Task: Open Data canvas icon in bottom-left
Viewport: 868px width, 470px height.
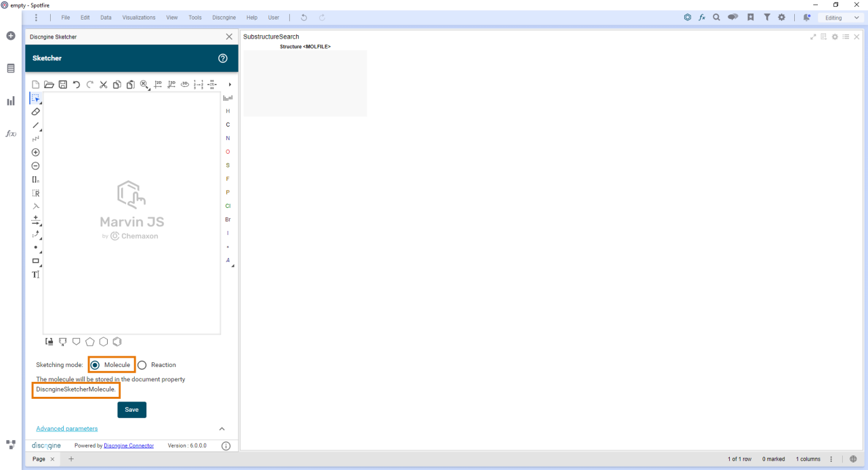Action: click(x=11, y=445)
